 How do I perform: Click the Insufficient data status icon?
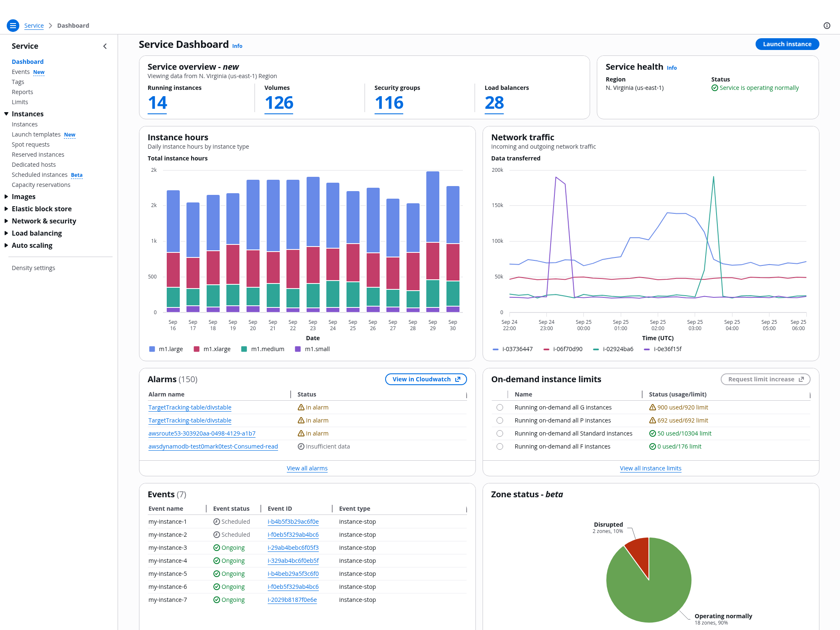(301, 446)
